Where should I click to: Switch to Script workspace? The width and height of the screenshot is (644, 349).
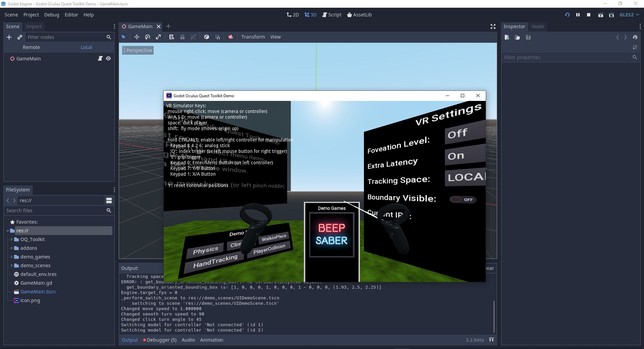pyautogui.click(x=332, y=15)
